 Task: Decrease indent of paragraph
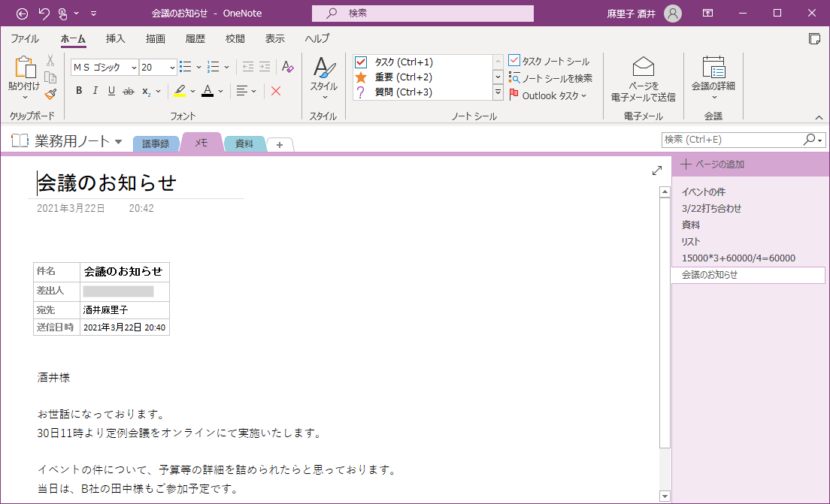[248, 67]
